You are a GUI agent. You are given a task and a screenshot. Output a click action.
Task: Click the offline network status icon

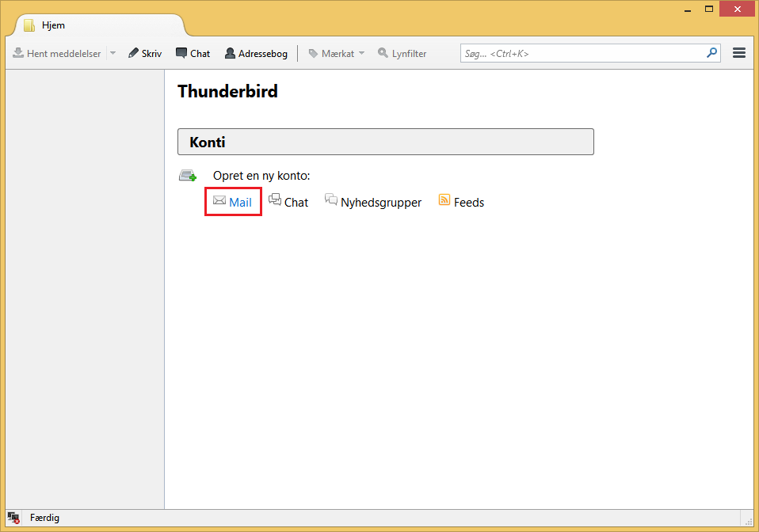click(x=14, y=518)
